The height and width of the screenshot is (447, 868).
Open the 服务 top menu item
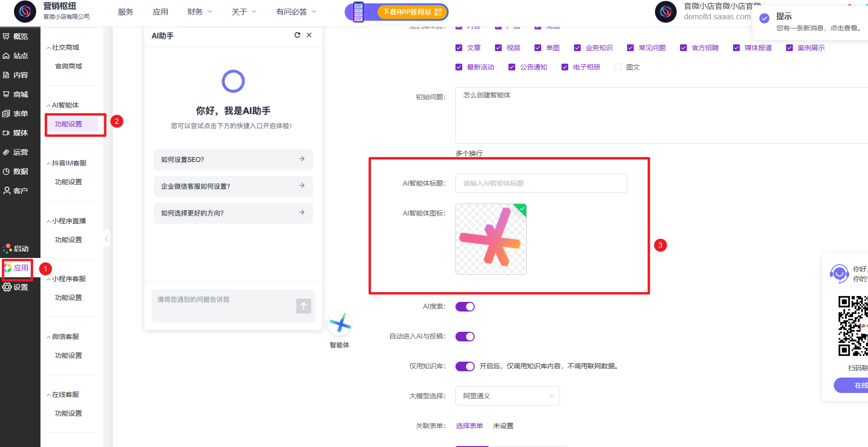pos(125,12)
